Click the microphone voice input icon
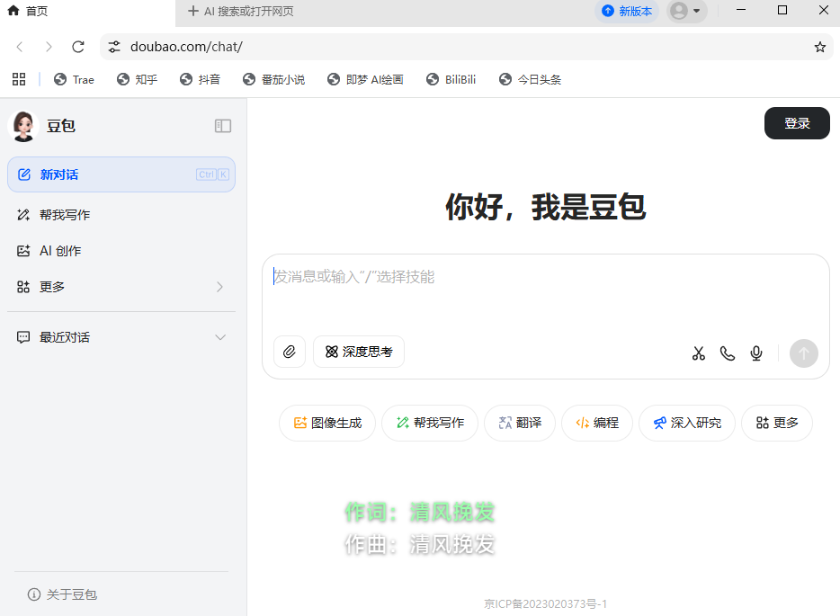840x616 pixels. pos(756,353)
